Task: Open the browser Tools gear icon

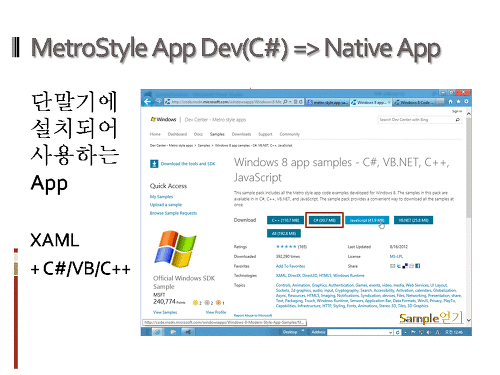Action: pos(466,102)
